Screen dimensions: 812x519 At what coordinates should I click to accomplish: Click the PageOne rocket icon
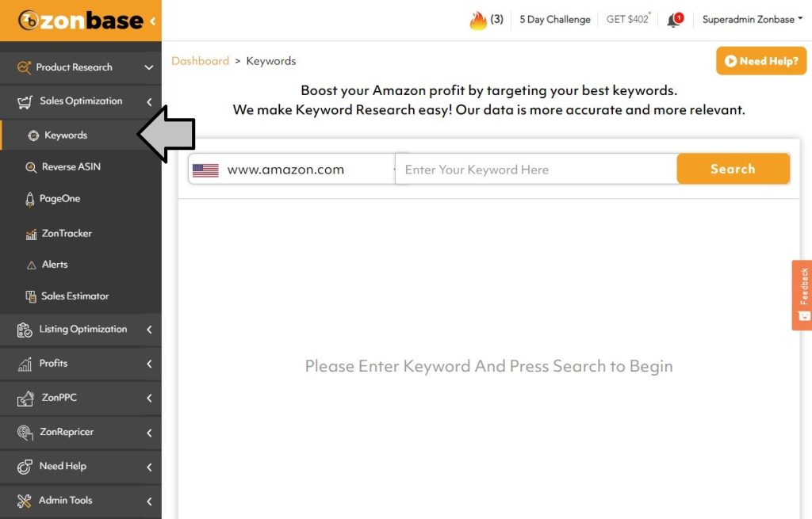click(30, 199)
